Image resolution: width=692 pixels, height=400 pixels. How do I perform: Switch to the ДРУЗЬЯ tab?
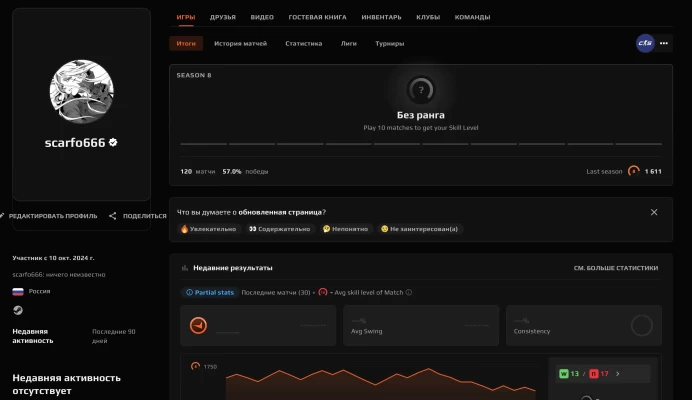click(223, 17)
